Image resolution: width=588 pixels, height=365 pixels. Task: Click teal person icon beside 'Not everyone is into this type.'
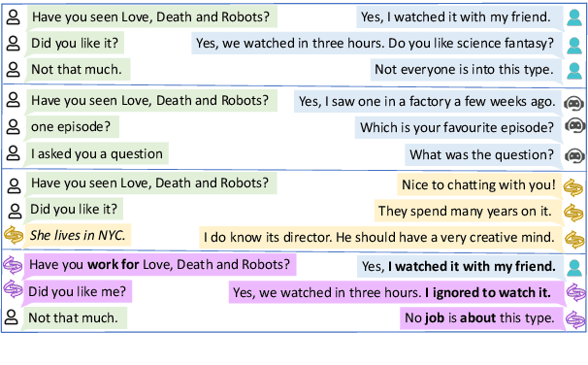click(574, 71)
